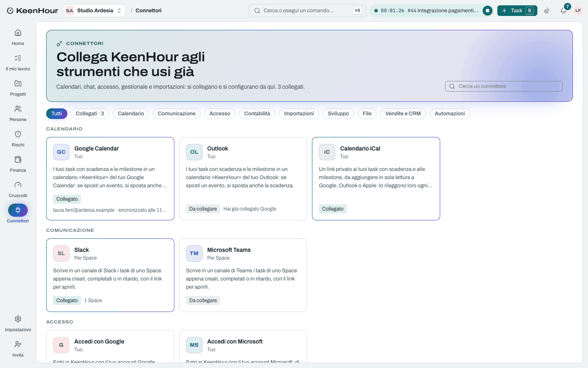This screenshot has width=588, height=368.
Task: Select the Tutti filter
Action: coord(57,114)
